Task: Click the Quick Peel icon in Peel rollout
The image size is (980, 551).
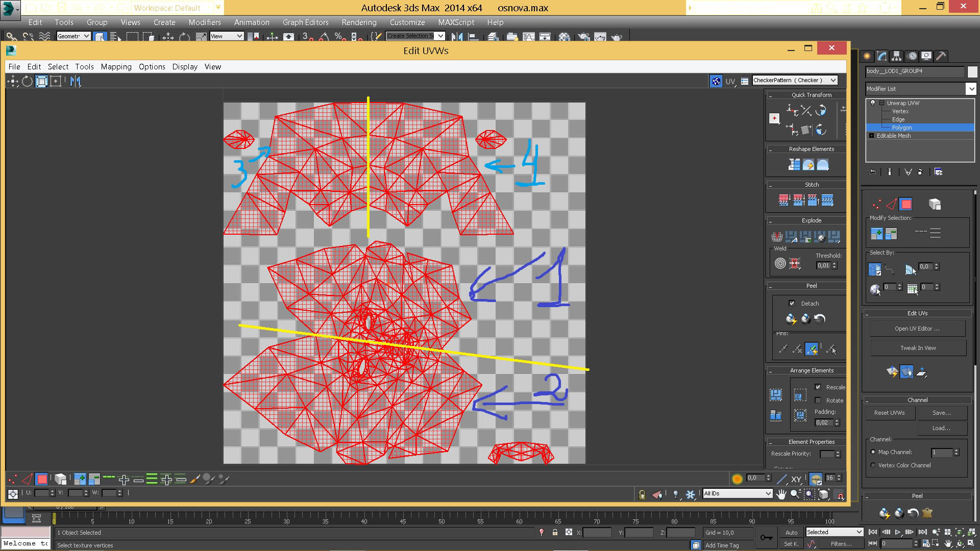Action: (x=791, y=319)
